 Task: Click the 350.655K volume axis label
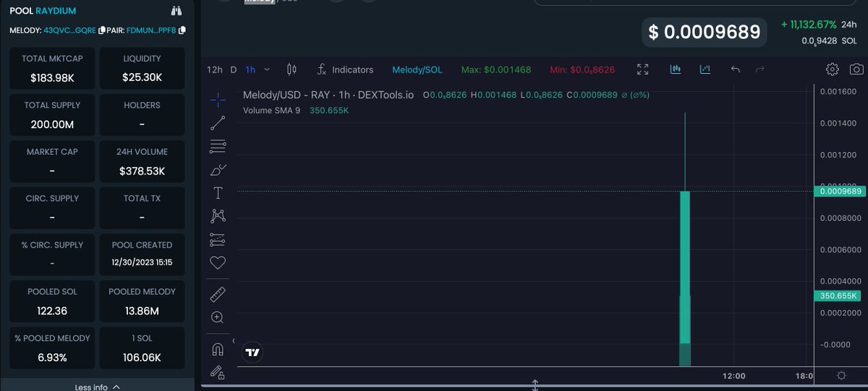[x=838, y=295]
